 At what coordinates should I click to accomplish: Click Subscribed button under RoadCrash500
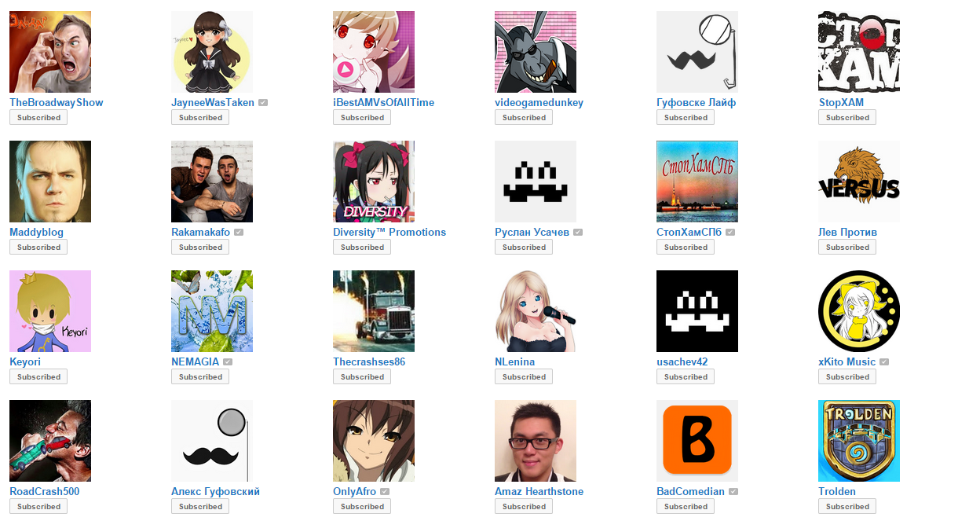coord(38,507)
